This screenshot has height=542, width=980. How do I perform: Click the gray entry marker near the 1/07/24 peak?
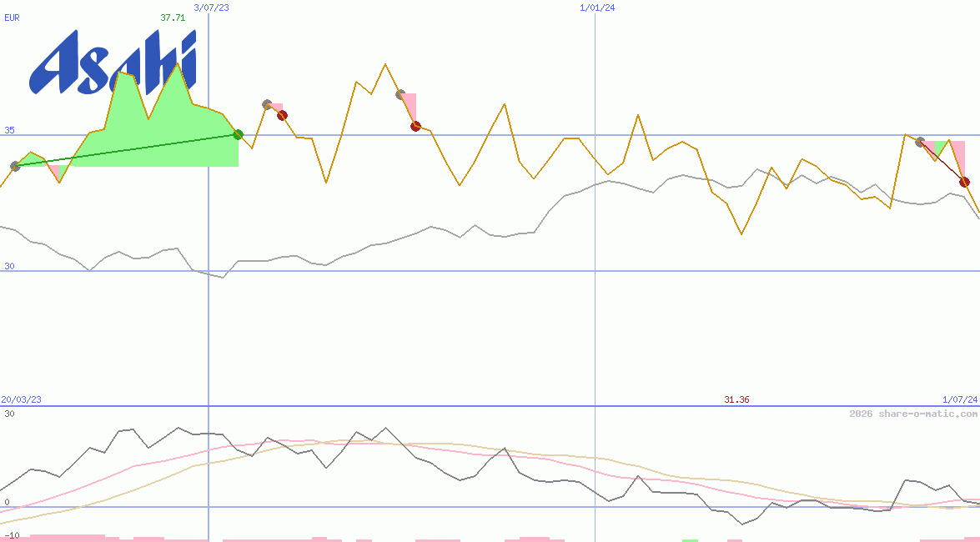(920, 143)
